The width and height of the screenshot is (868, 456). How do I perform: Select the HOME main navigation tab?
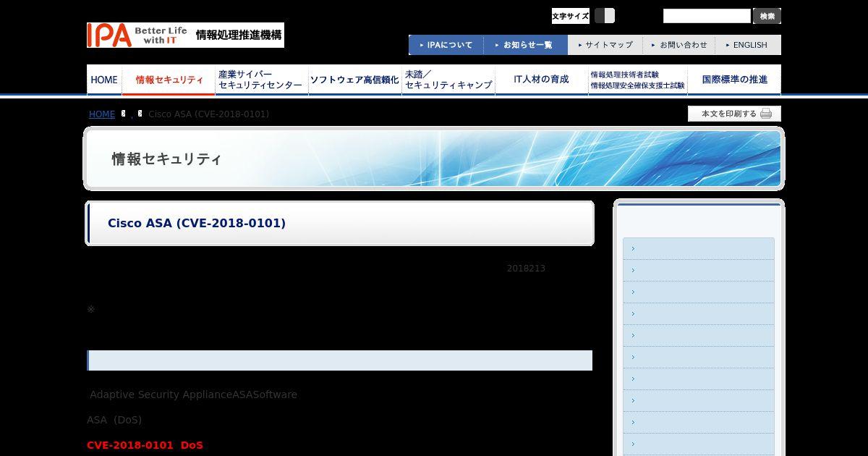(104, 80)
